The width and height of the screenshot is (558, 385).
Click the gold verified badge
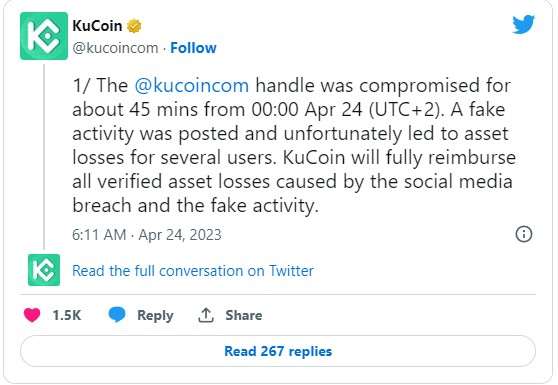click(134, 26)
